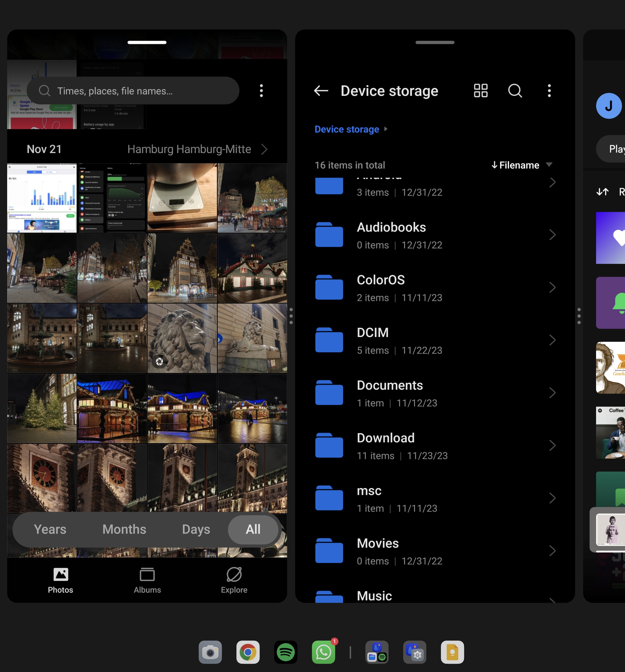Viewport: 625px width, 672px height.
Task: Switch to Photos bottom tab
Action: [61, 580]
